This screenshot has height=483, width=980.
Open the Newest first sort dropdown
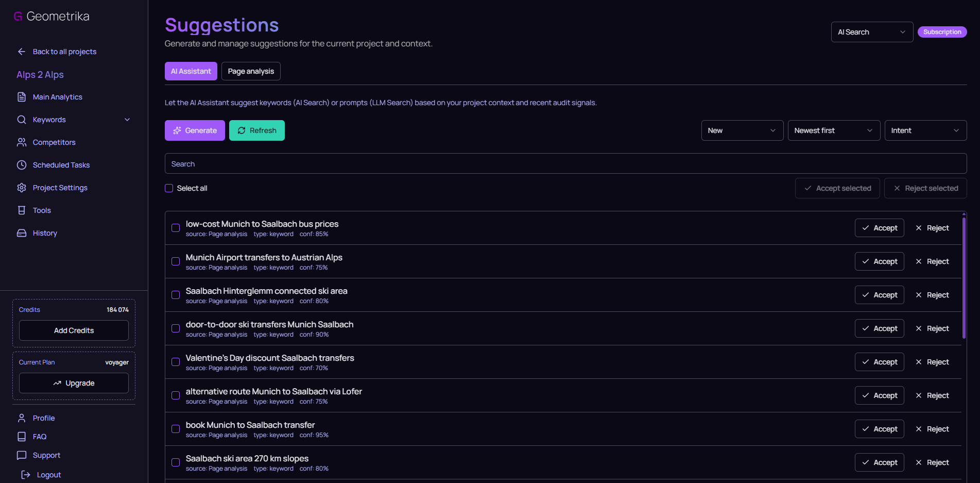[833, 130]
